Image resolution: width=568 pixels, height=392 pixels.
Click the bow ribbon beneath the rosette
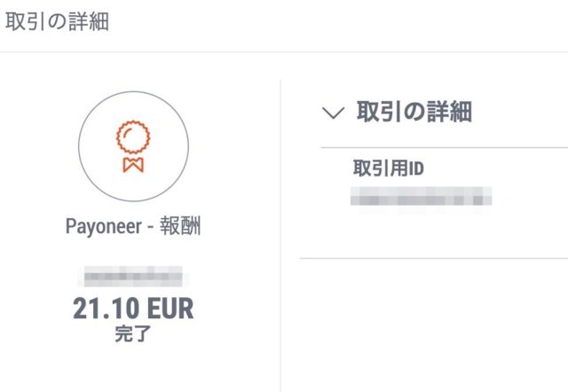(133, 164)
